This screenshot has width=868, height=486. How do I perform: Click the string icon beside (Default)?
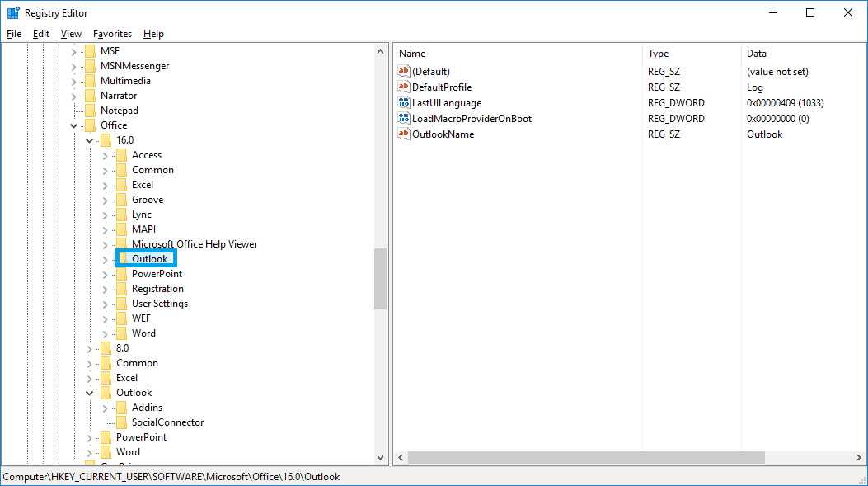point(404,71)
